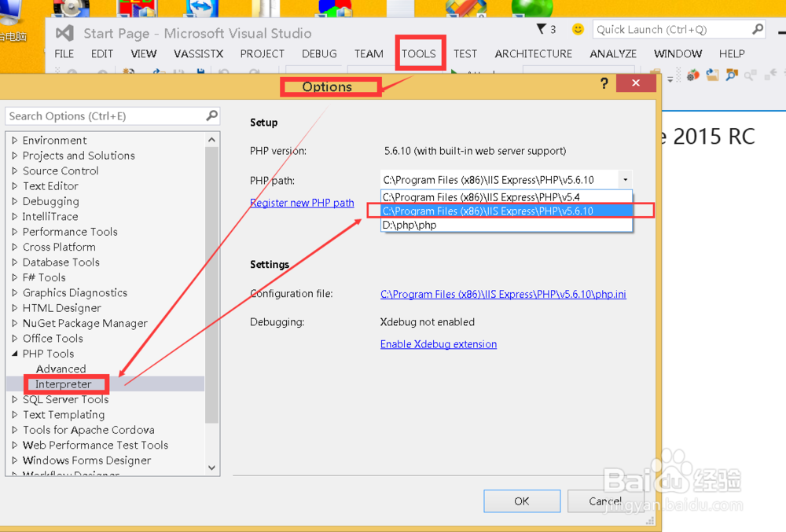Click the Options dialog help question mark
This screenshot has width=786, height=532.
click(x=604, y=83)
